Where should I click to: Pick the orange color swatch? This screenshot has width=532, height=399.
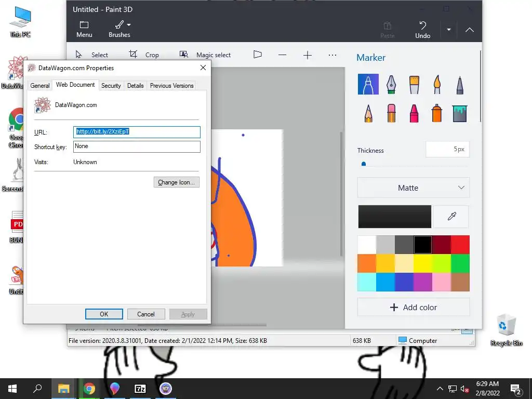click(367, 263)
